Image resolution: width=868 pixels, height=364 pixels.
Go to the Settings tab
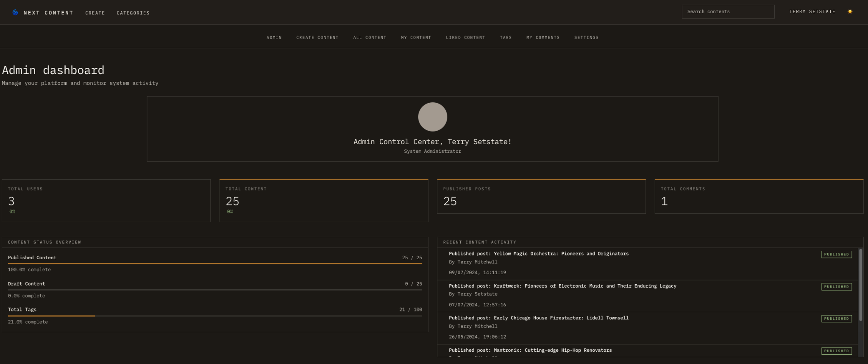pyautogui.click(x=586, y=37)
